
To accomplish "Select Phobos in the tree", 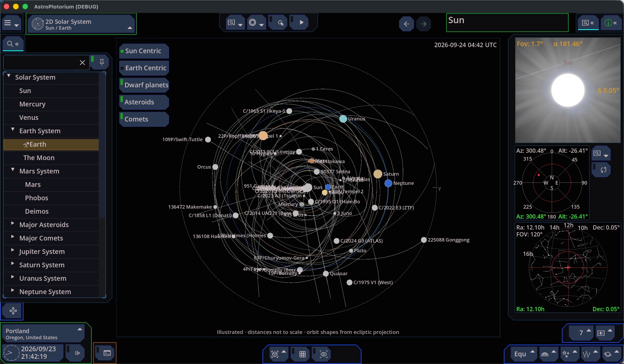I will tap(51, 198).
